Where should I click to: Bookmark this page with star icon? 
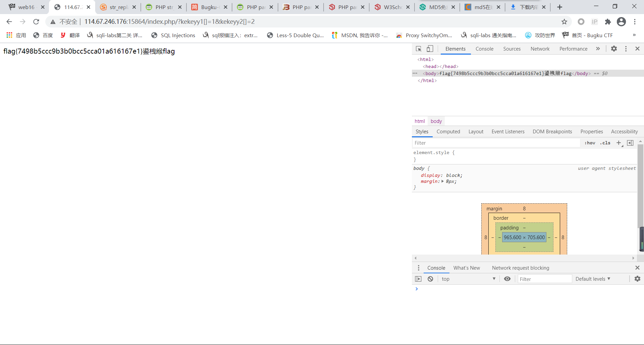click(564, 22)
